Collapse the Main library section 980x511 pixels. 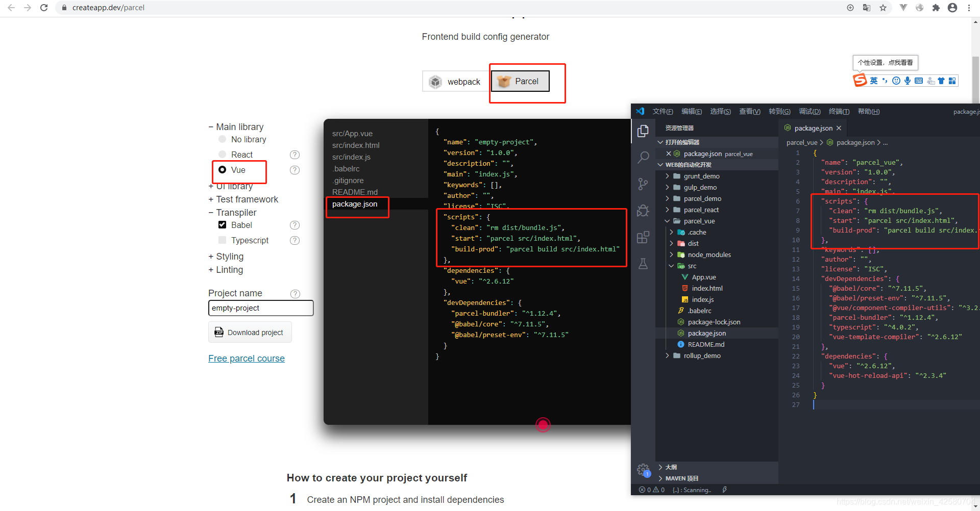(236, 127)
